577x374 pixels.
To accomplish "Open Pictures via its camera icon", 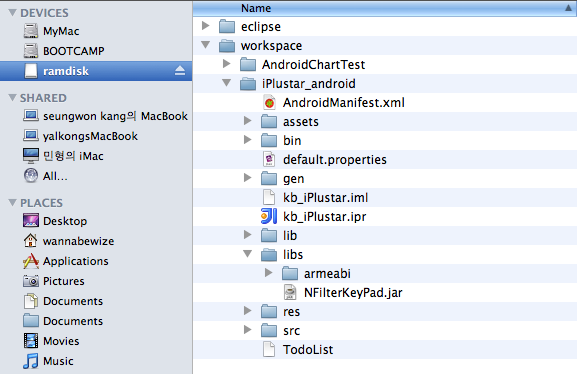I will coord(31,281).
